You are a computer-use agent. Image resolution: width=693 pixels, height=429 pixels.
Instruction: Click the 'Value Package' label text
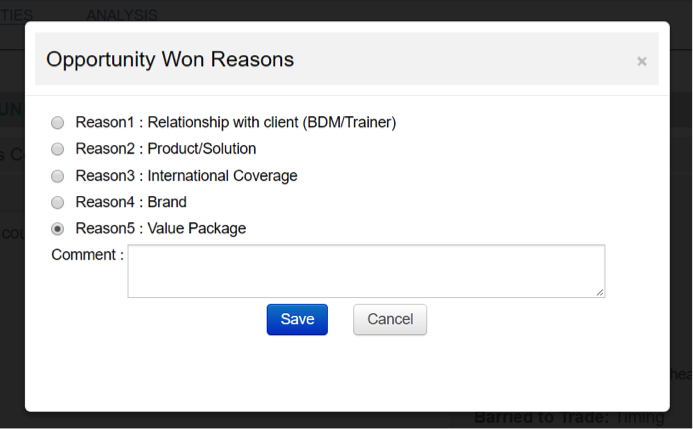click(197, 229)
